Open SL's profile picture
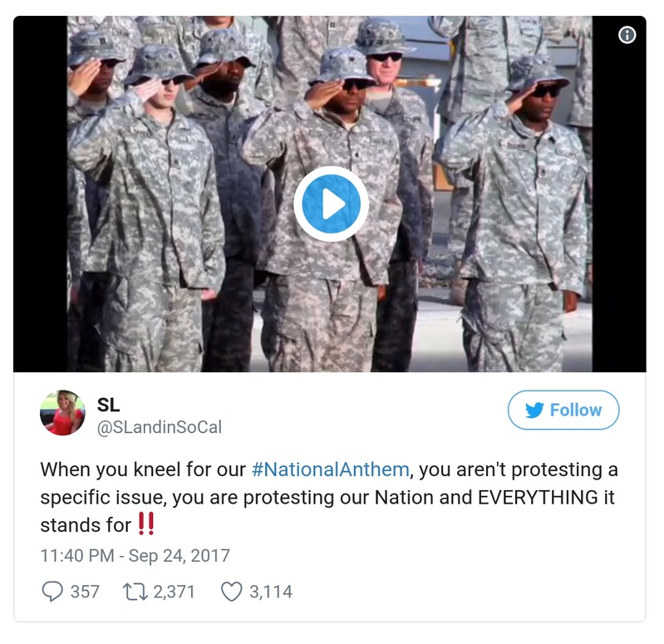The height and width of the screenshot is (644, 664). click(x=62, y=413)
